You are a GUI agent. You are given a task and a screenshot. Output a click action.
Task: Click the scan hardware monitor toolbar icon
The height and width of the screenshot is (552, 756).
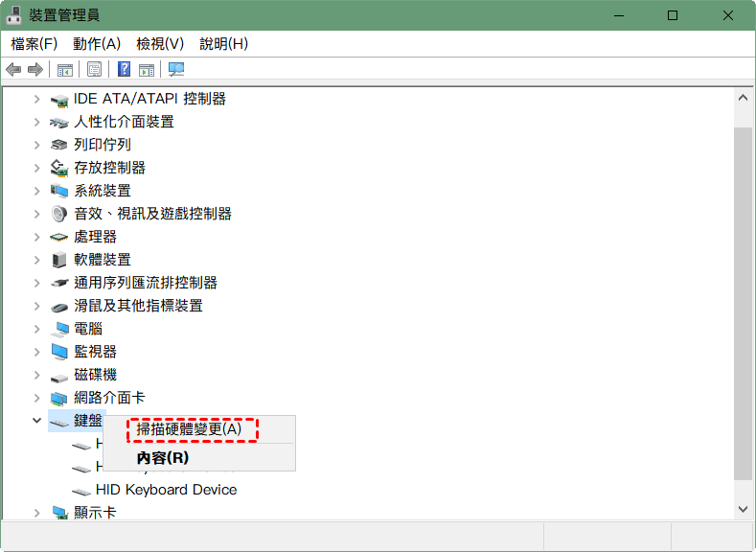(x=176, y=69)
